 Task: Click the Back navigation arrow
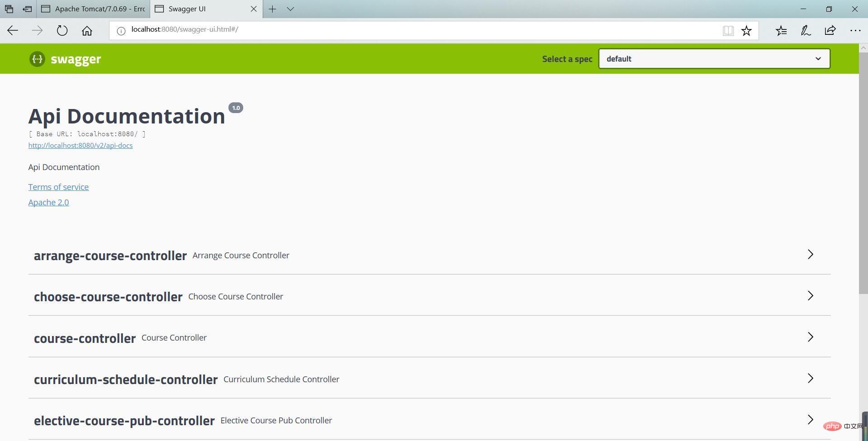click(x=13, y=31)
